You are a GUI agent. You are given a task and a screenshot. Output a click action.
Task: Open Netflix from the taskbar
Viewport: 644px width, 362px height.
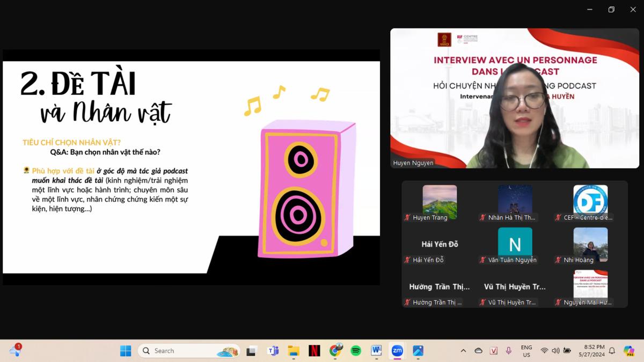coord(314,351)
